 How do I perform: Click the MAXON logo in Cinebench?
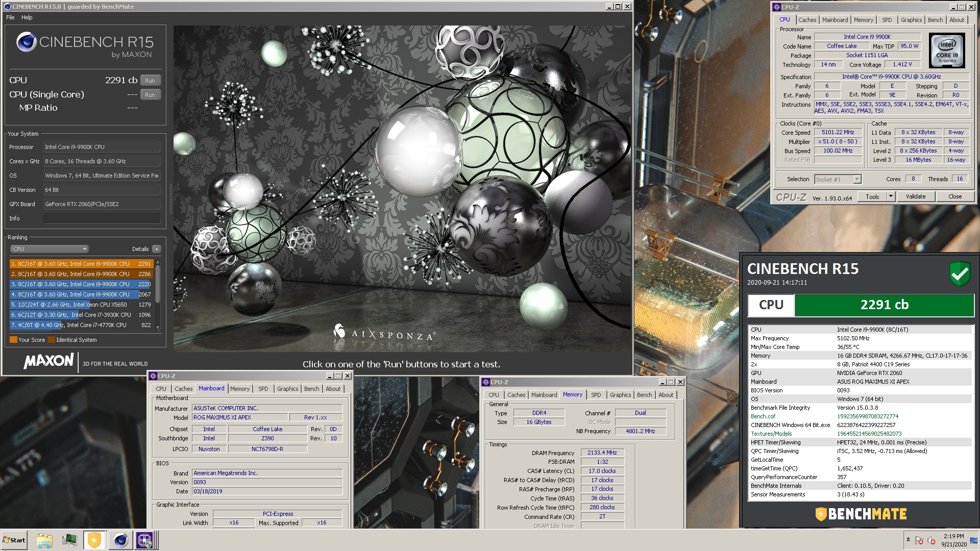point(48,361)
